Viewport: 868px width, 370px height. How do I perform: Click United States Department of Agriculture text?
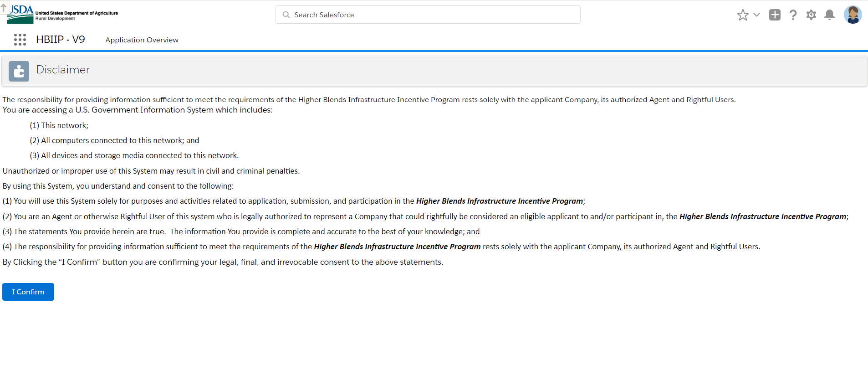pyautogui.click(x=77, y=13)
